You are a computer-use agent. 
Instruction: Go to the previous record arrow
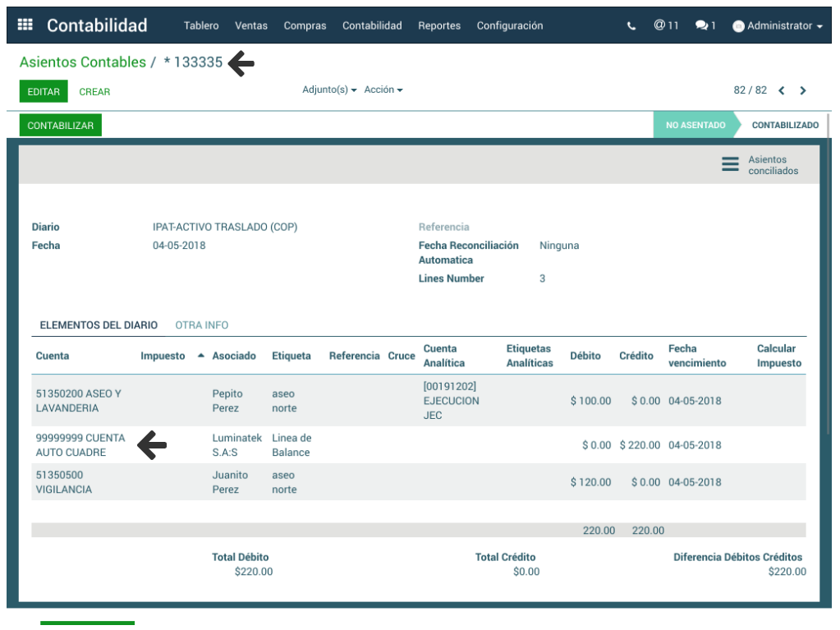pyautogui.click(x=782, y=90)
